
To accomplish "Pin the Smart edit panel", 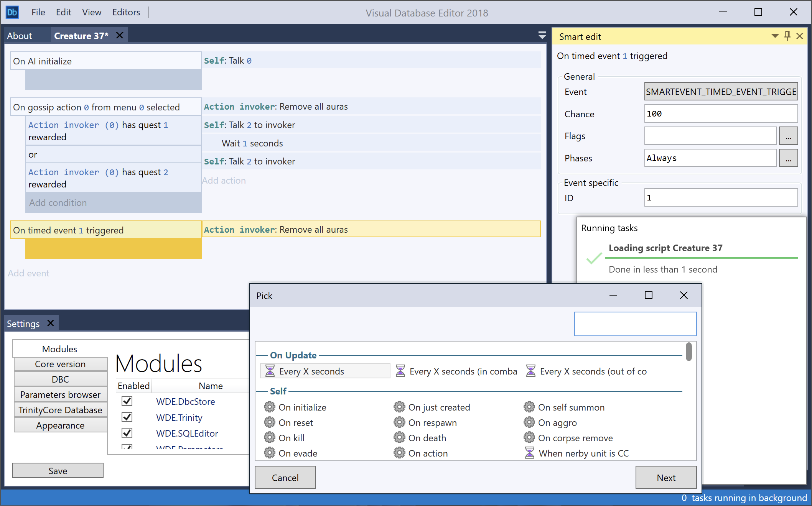I will pyautogui.click(x=787, y=36).
